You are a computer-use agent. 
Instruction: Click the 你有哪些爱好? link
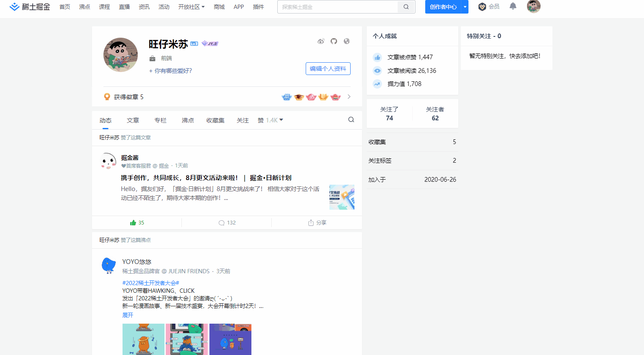point(170,71)
